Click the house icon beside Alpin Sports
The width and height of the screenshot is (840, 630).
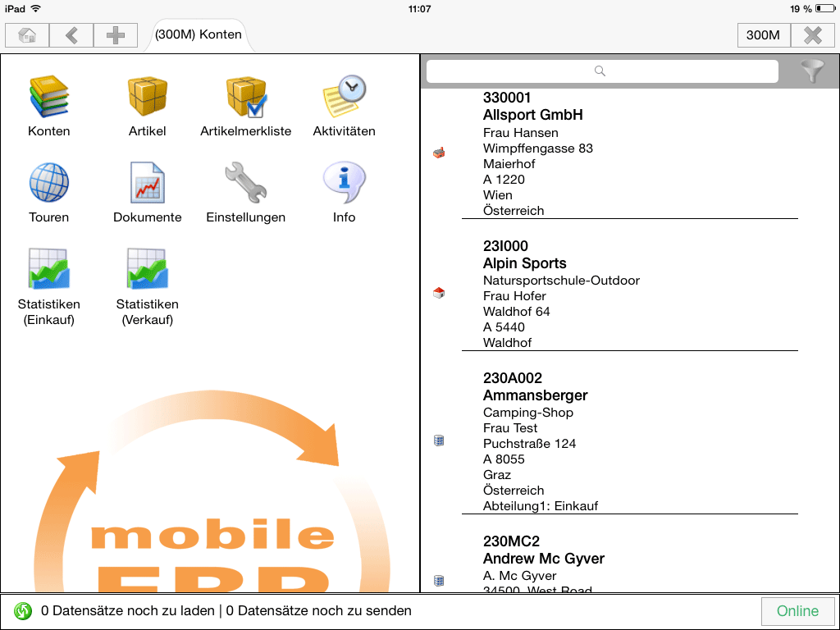[439, 293]
